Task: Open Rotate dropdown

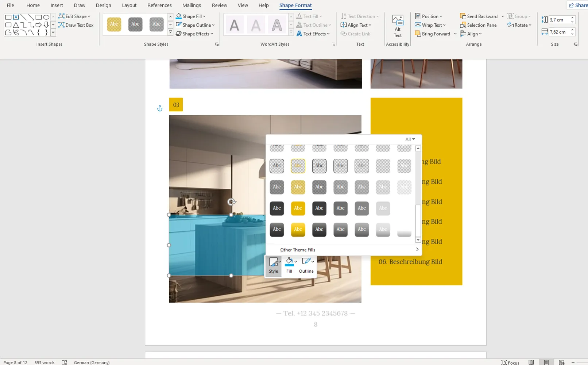Action: pyautogui.click(x=519, y=25)
